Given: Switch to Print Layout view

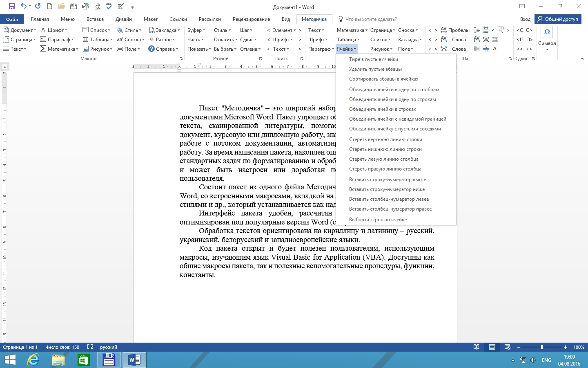Looking at the screenshot, I should [x=492, y=347].
